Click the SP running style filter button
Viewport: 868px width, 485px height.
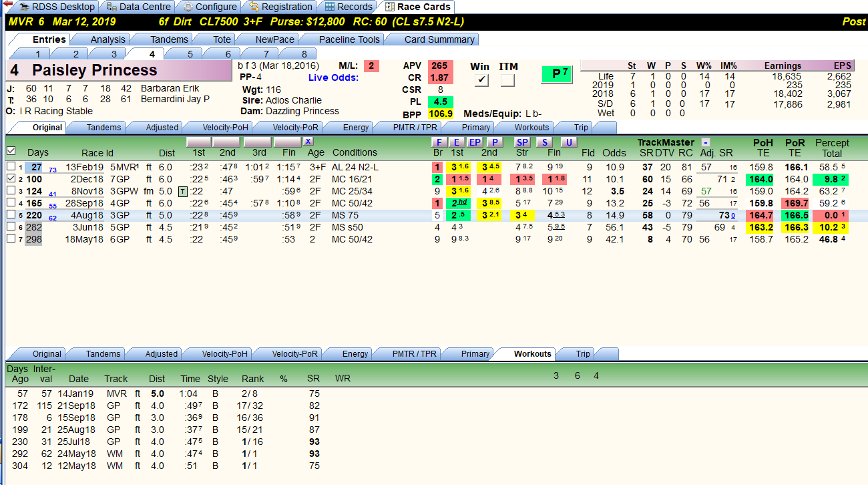[x=522, y=142]
